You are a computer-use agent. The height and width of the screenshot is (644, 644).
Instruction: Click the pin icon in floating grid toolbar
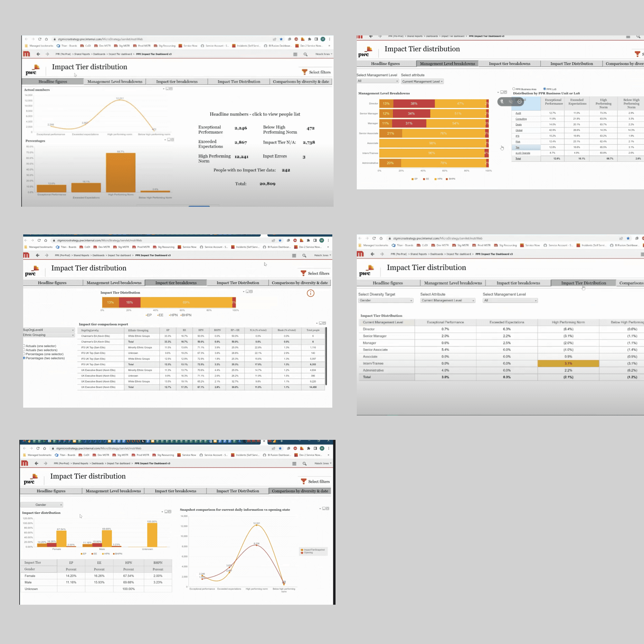pyautogui.click(x=502, y=101)
